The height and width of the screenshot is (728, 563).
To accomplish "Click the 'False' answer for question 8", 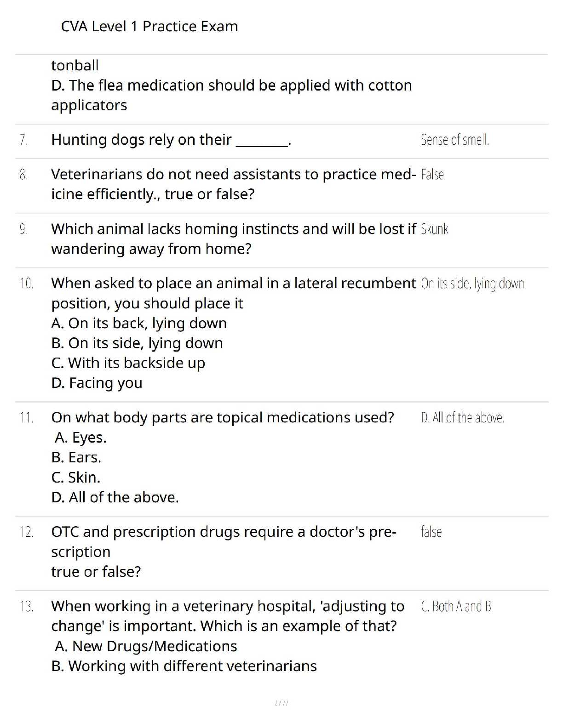I will tap(432, 175).
